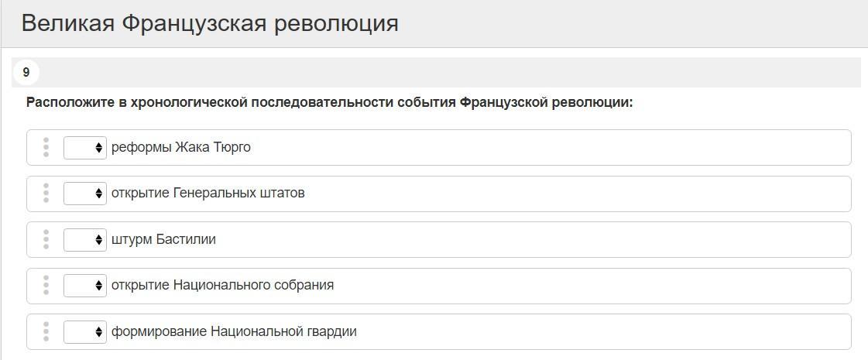Click drag handle beside штурм Бастилии
868x360 pixels.
46,239
